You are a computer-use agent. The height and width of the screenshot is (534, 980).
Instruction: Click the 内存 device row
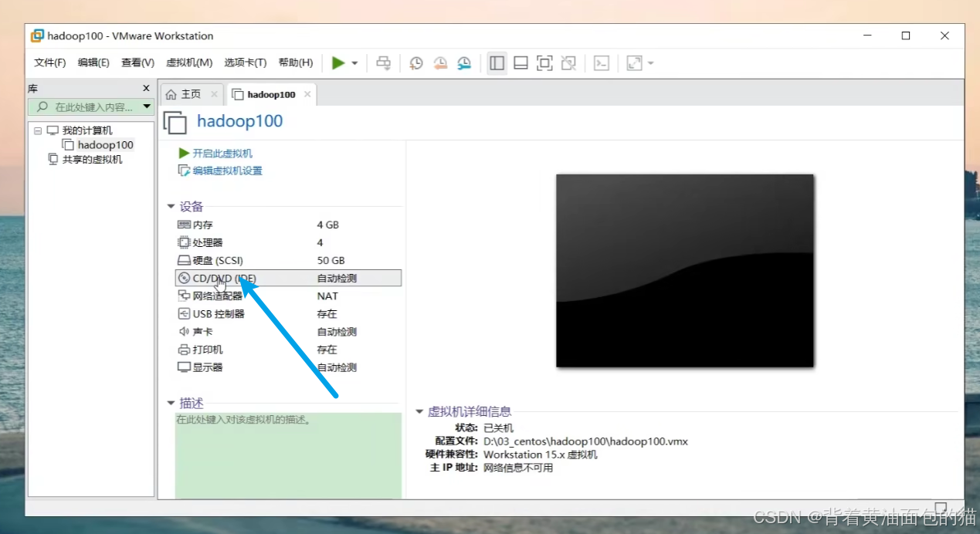[x=288, y=225]
